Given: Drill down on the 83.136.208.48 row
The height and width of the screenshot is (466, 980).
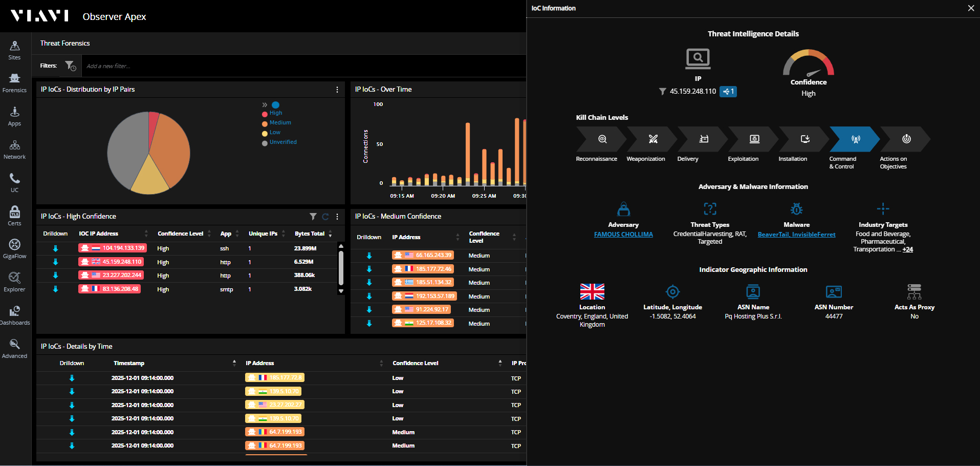Looking at the screenshot, I should pos(56,289).
